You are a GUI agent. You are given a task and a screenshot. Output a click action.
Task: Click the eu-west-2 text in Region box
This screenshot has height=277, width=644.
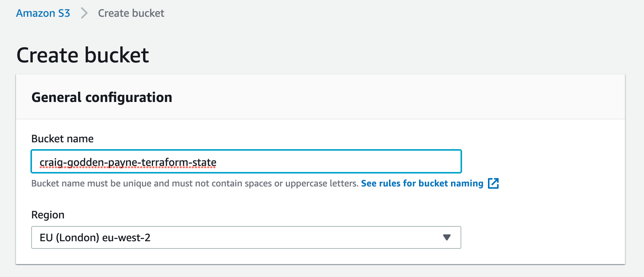click(x=126, y=238)
